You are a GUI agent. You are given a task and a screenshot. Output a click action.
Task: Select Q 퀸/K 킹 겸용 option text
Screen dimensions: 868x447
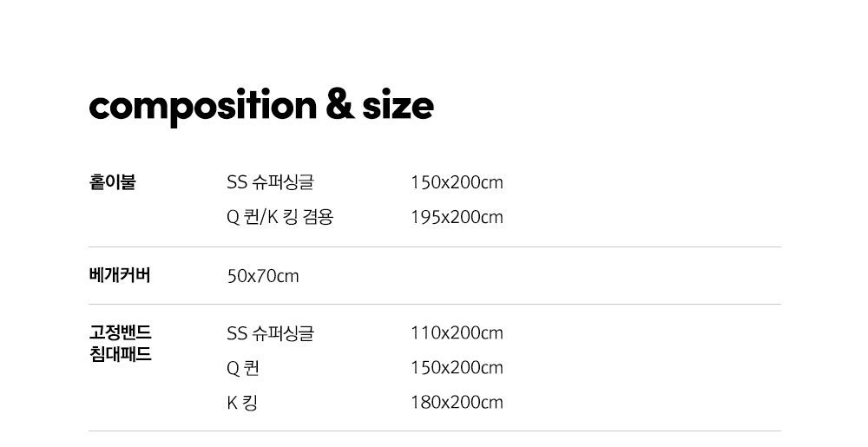point(280,217)
